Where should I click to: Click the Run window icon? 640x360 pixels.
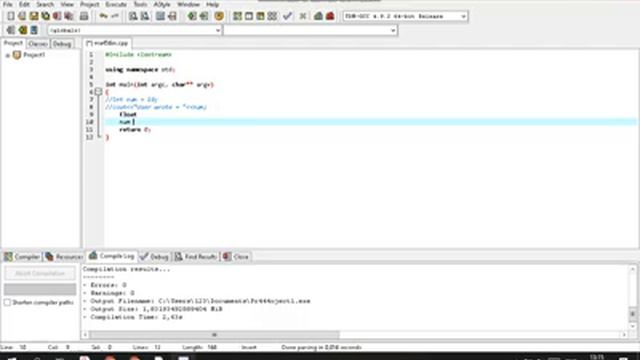249,16
